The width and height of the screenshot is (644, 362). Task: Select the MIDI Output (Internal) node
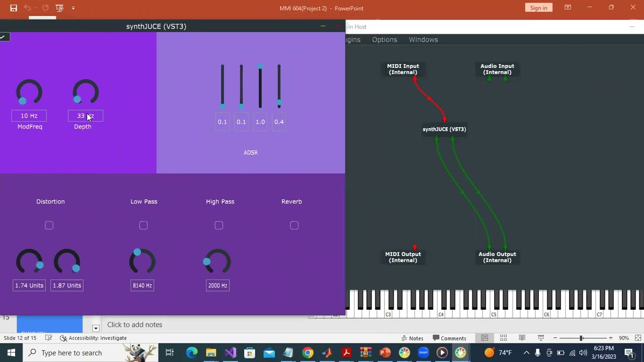403,257
